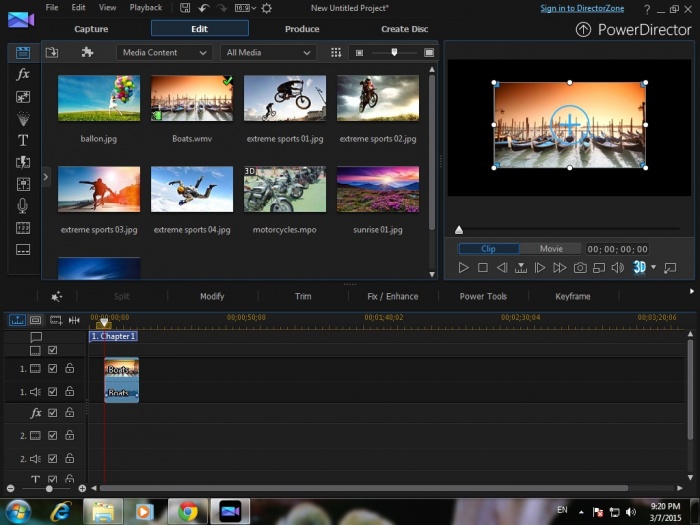Select the sunrise 01.jpg thumbnail
The height and width of the screenshot is (525, 700).
(x=378, y=189)
